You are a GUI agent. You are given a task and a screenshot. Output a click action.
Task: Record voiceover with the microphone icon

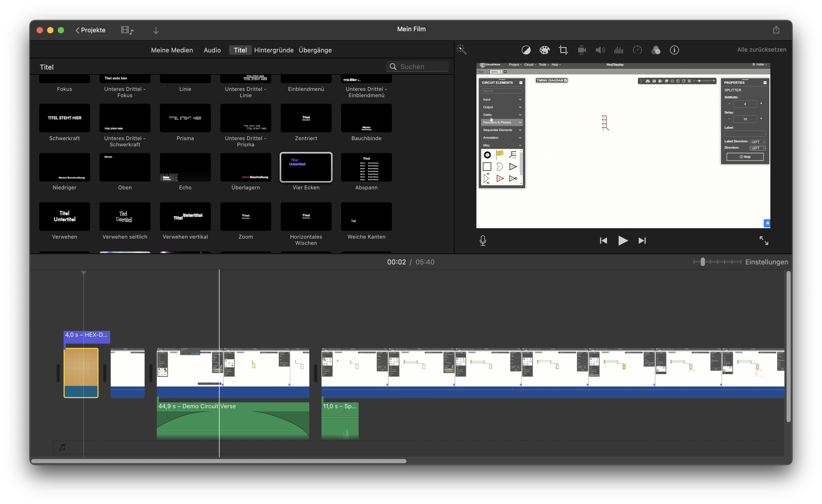pyautogui.click(x=483, y=241)
